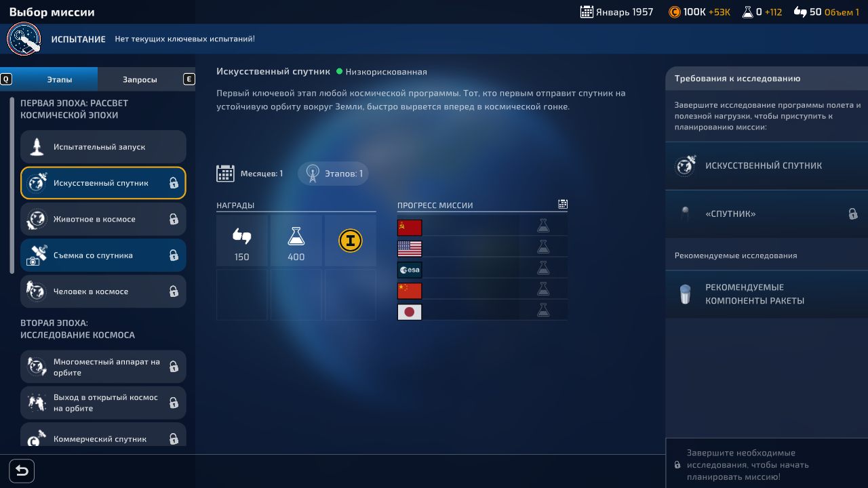Open Искусственный спутник research requirement
This screenshot has width=868, height=488.
click(766, 165)
